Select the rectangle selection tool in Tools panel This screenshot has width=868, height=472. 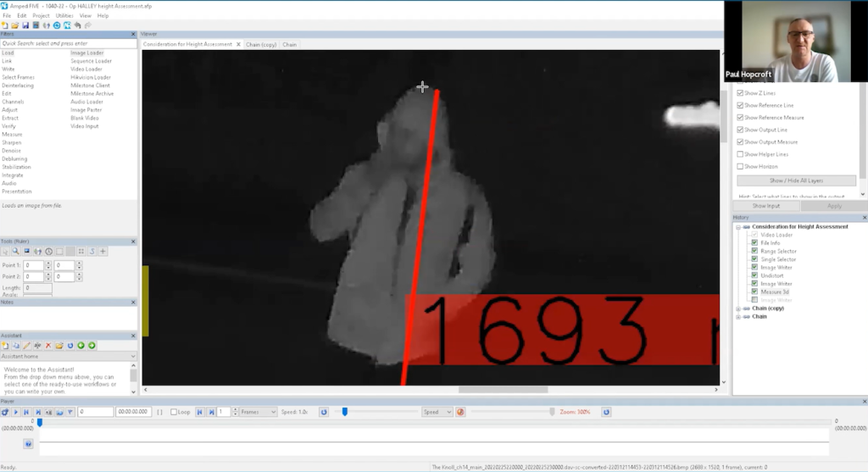pyautogui.click(x=59, y=251)
